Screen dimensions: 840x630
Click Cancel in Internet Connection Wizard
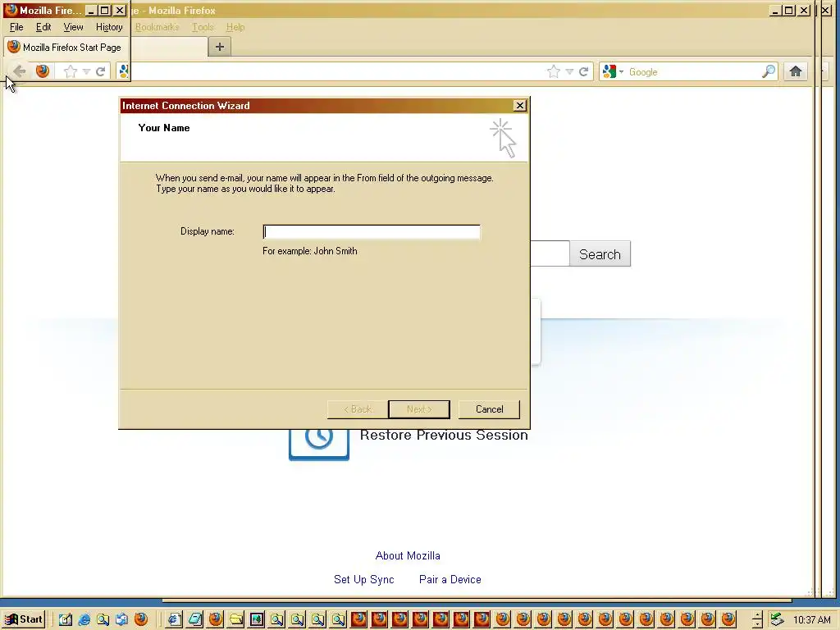click(489, 409)
